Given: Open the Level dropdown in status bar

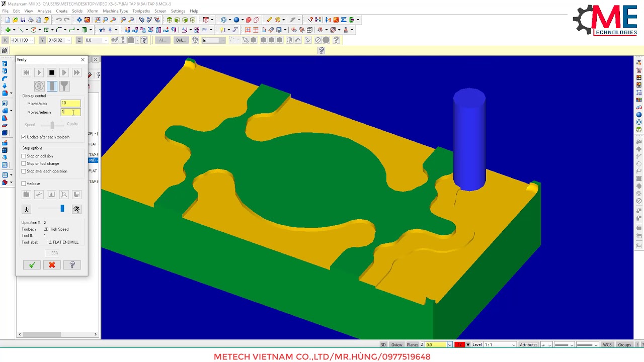Looking at the screenshot, I should (513, 345).
